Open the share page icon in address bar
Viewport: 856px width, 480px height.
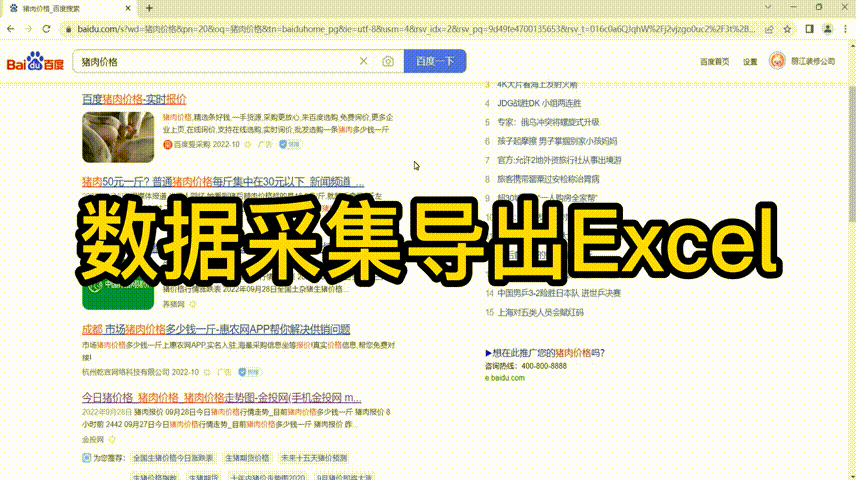click(x=769, y=29)
